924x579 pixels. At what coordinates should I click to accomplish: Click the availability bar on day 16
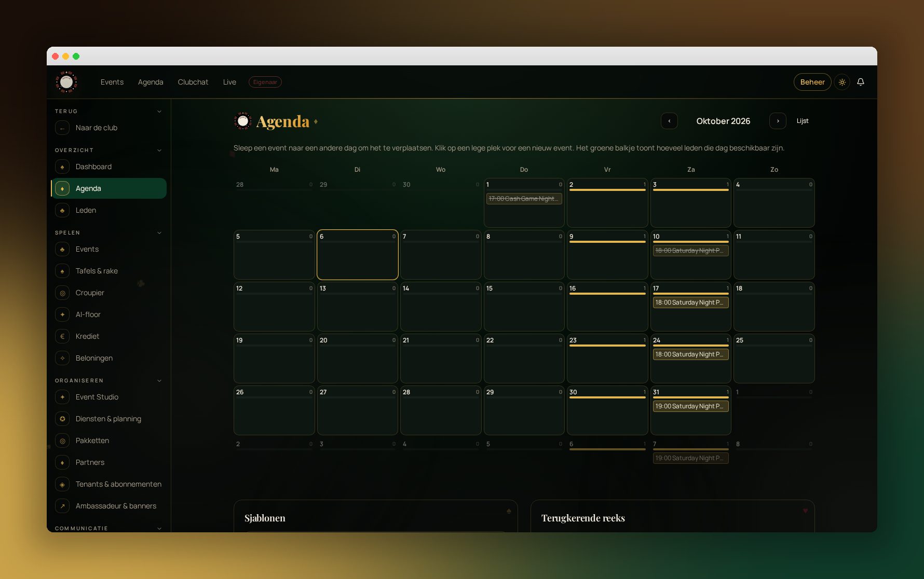pos(607,294)
